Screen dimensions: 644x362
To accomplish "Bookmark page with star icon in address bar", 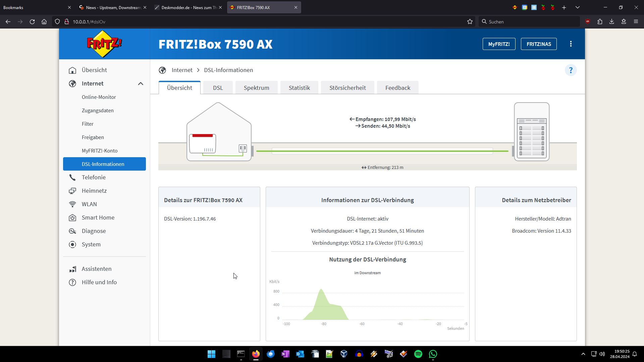I will pos(470,22).
